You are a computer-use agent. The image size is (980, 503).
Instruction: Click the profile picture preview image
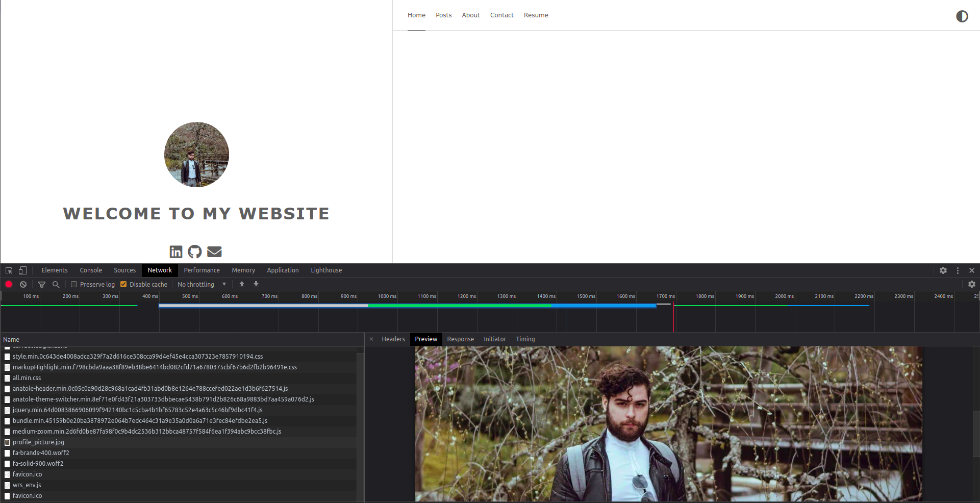tap(668, 424)
